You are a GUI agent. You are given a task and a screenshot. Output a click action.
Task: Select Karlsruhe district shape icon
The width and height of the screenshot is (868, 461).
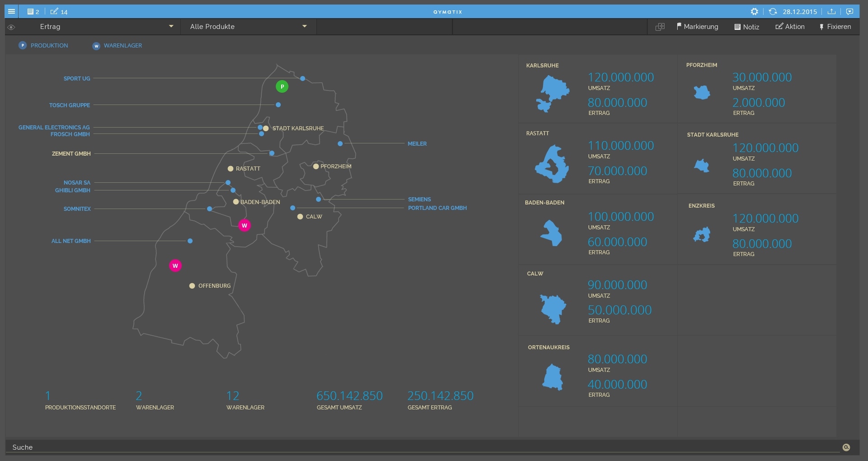(x=552, y=94)
